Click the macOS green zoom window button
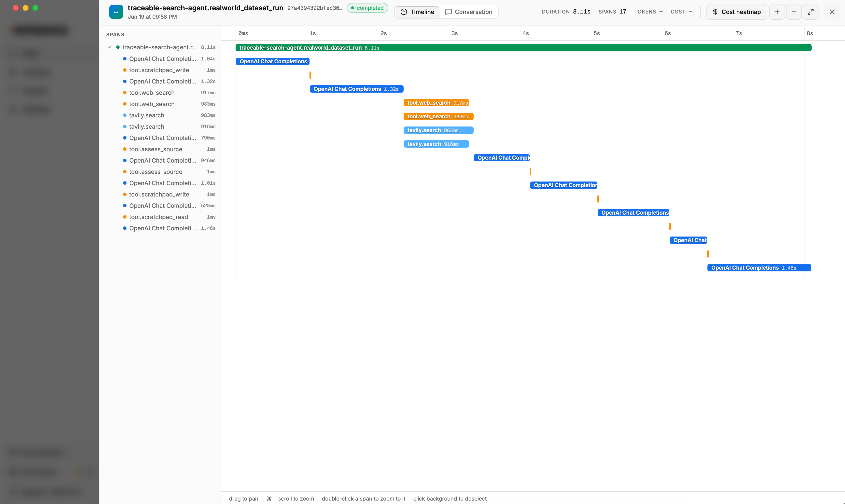 tap(35, 8)
